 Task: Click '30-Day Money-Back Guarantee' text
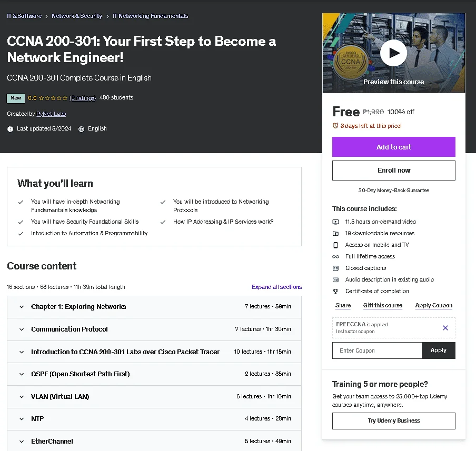coord(393,191)
